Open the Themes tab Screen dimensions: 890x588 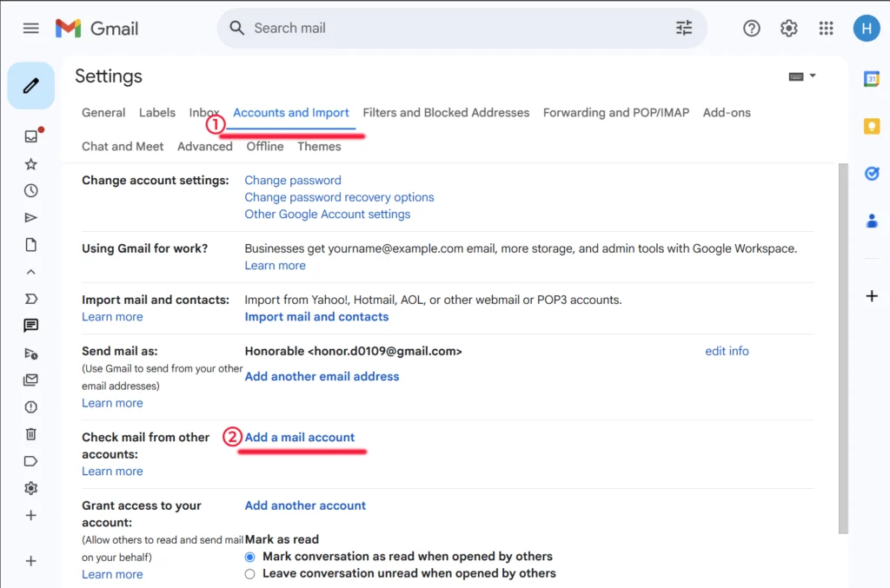(319, 147)
